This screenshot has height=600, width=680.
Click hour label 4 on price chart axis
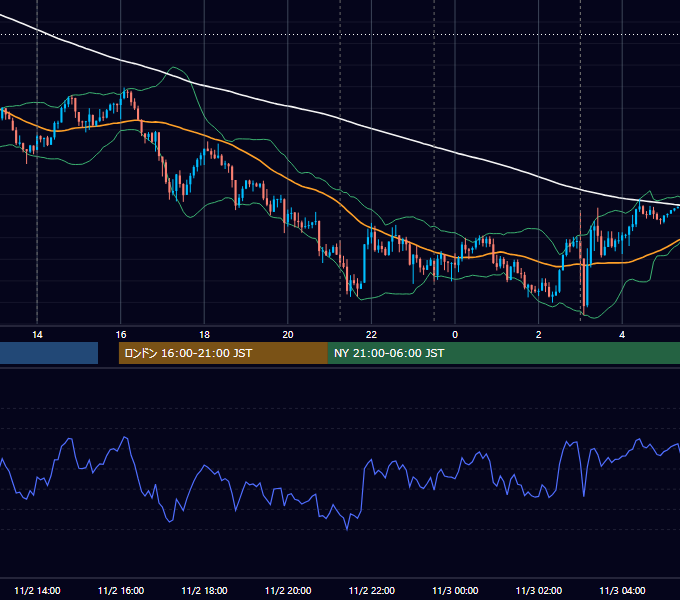tap(622, 335)
